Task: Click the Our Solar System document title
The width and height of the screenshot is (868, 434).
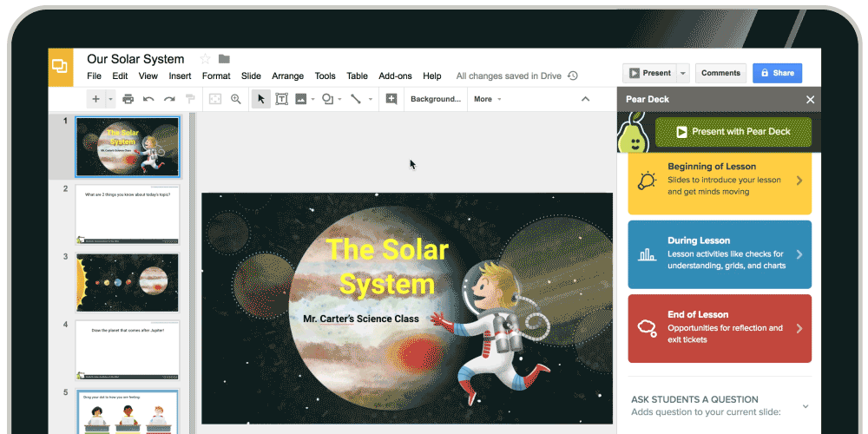Action: point(135,59)
